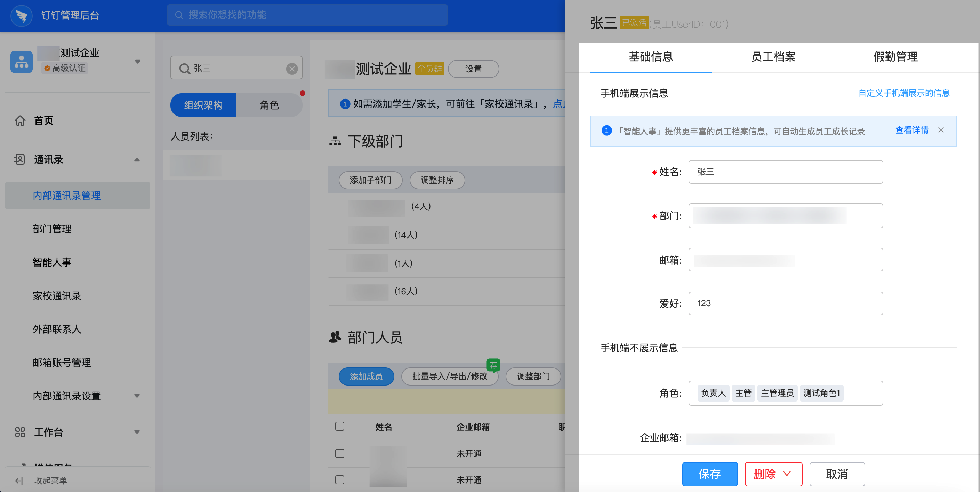Viewport: 980px width, 492px height.
Task: Check the select-all checkbox in table header
Action: click(x=340, y=426)
